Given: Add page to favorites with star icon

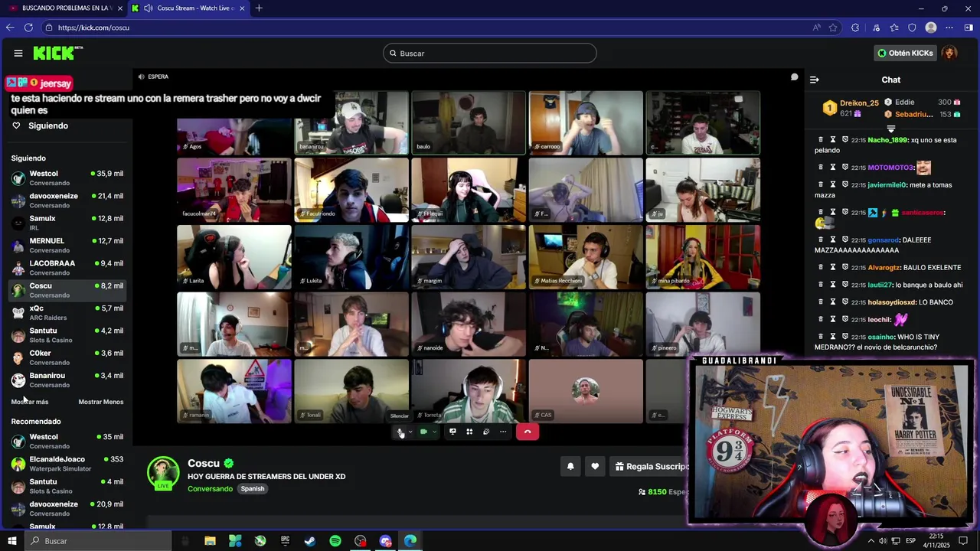Looking at the screenshot, I should pyautogui.click(x=833, y=28).
